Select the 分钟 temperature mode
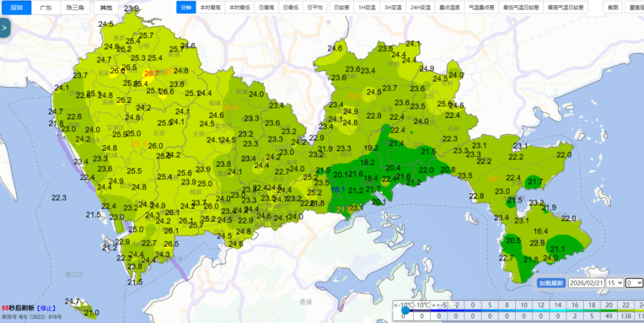Image resolution: width=644 pixels, height=323 pixels. tap(186, 7)
